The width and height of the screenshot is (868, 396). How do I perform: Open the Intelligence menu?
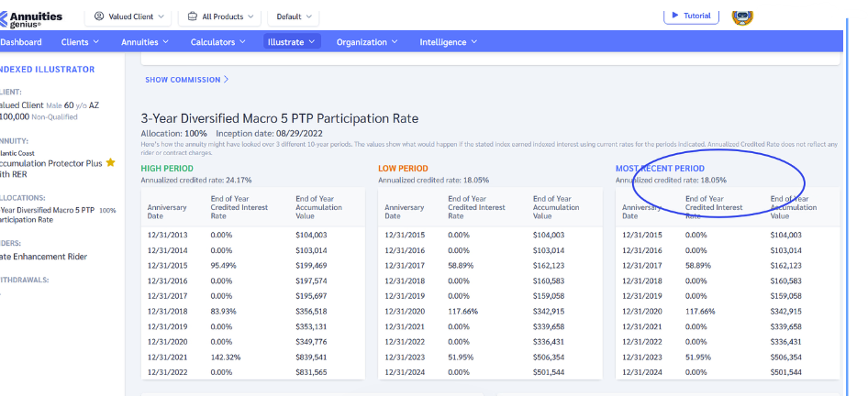[449, 42]
